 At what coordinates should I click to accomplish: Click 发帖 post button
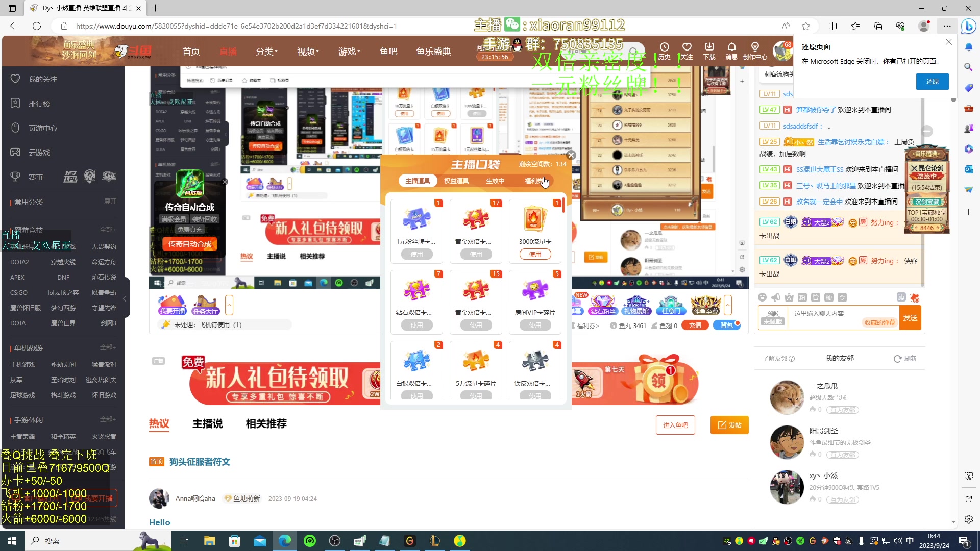[x=729, y=425]
